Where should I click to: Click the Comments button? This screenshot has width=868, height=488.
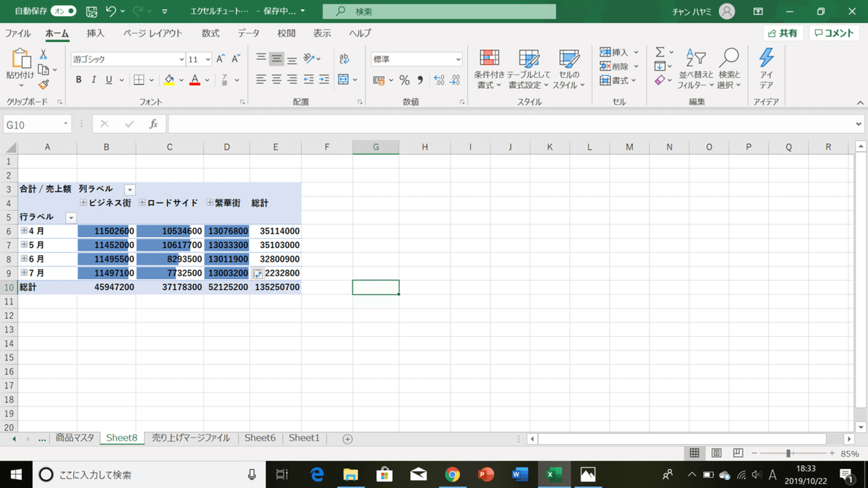click(835, 33)
